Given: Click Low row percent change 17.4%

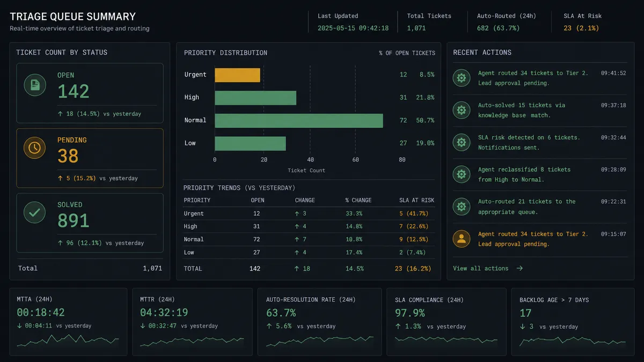Looking at the screenshot, I should point(354,252).
